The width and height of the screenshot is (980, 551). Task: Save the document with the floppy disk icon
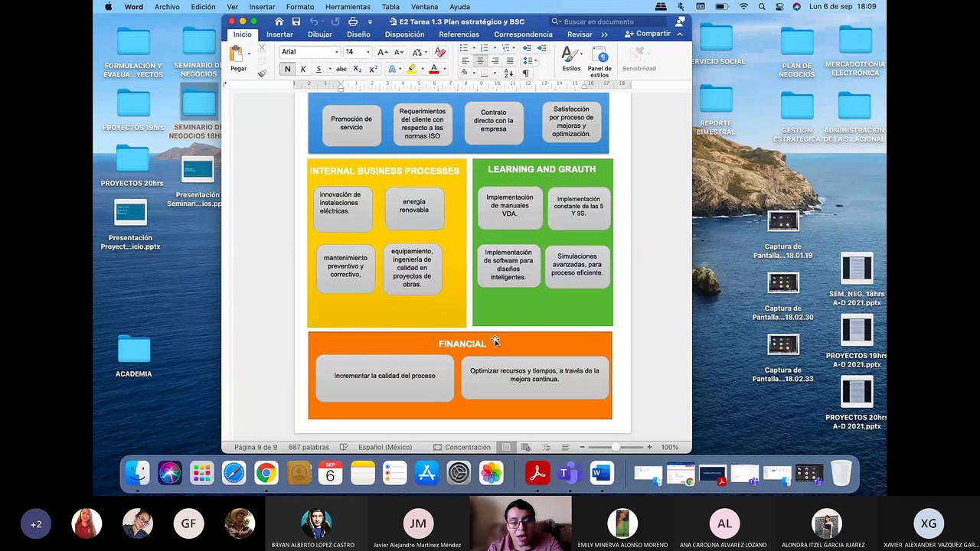point(296,21)
